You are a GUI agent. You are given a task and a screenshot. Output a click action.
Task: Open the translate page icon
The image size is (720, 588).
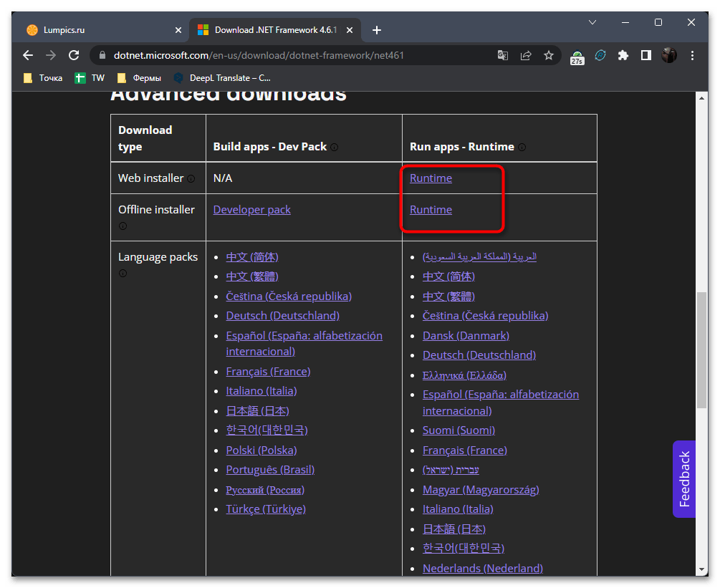pyautogui.click(x=503, y=56)
